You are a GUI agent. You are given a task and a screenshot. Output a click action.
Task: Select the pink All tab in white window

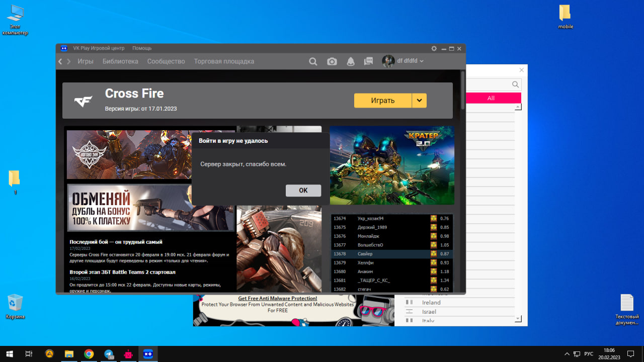click(x=491, y=98)
